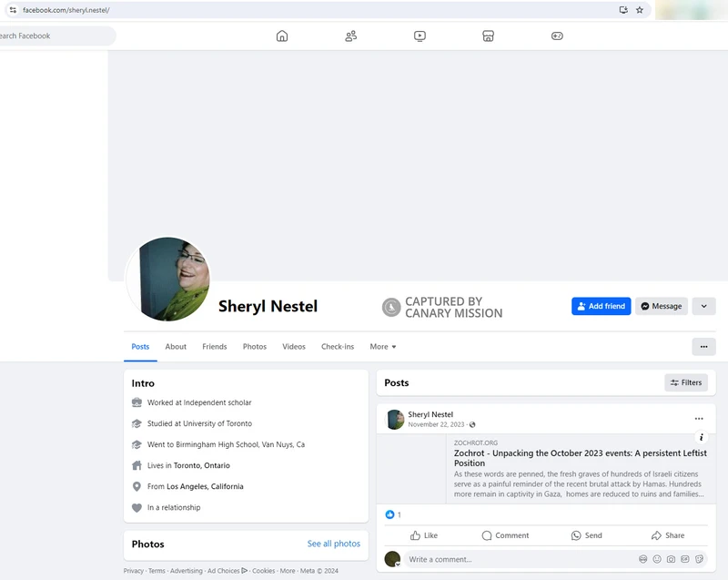Open the sticker picker in comment box
The width and height of the screenshot is (728, 580).
coord(699,559)
